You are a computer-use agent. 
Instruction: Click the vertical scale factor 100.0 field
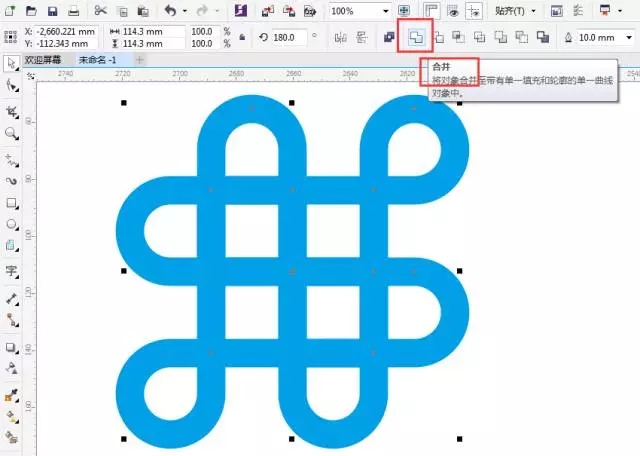204,43
